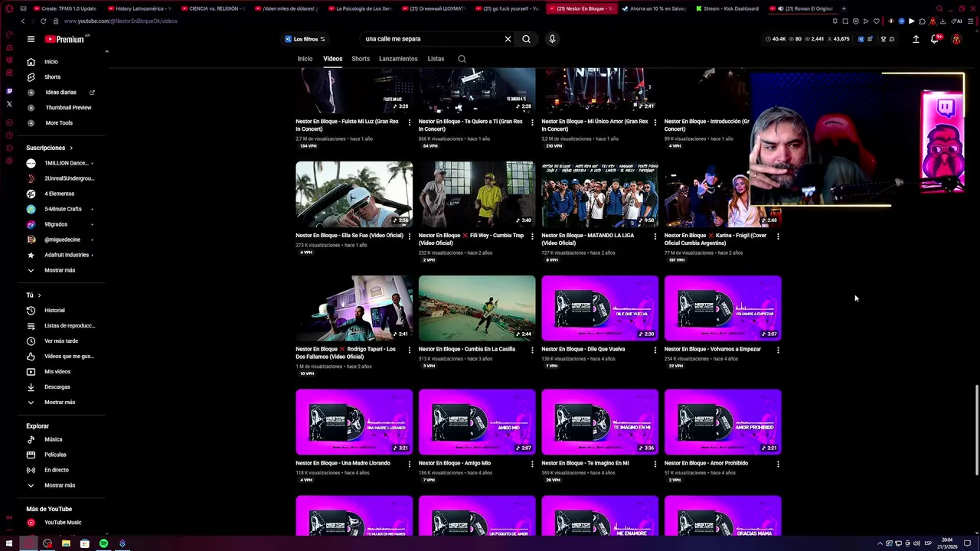This screenshot has height=551, width=980.
Task: Switch to the Inicio channel tab
Action: 305,59
